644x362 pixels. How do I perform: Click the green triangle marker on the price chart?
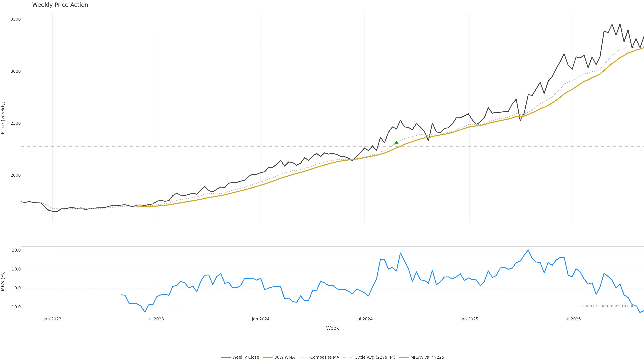coord(396,143)
